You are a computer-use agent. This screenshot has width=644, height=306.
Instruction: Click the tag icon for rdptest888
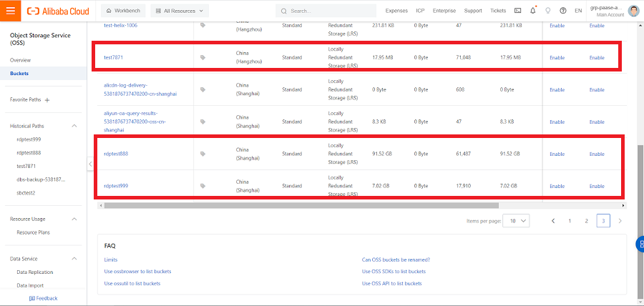point(203,154)
